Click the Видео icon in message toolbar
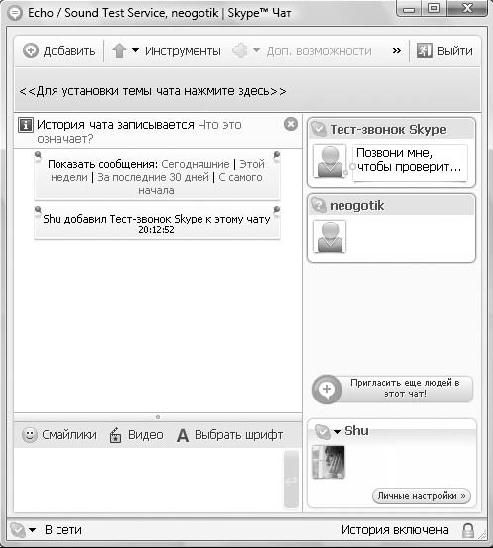493x548 pixels. (115, 435)
